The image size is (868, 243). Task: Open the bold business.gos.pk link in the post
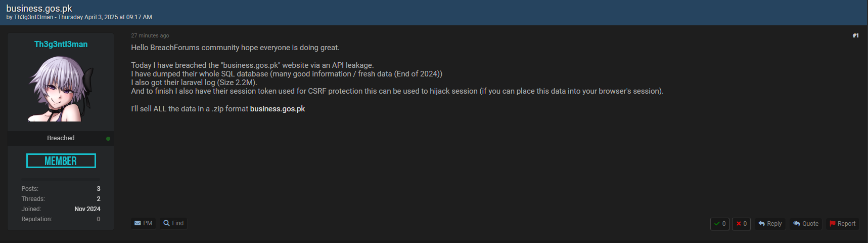(x=278, y=109)
